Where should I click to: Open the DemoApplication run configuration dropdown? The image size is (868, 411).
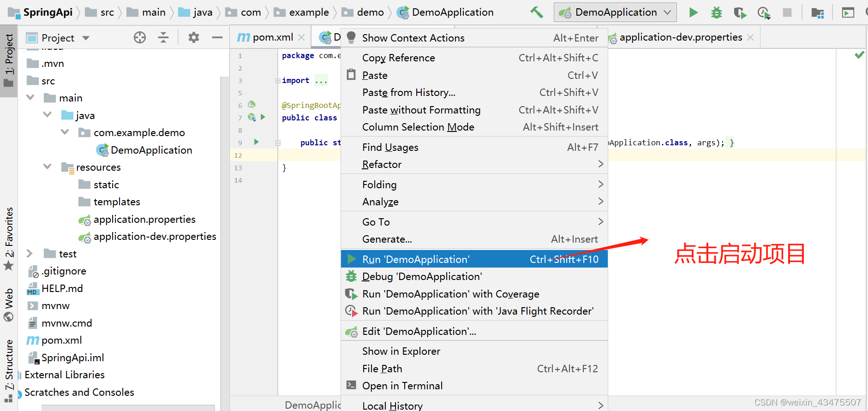pyautogui.click(x=615, y=12)
